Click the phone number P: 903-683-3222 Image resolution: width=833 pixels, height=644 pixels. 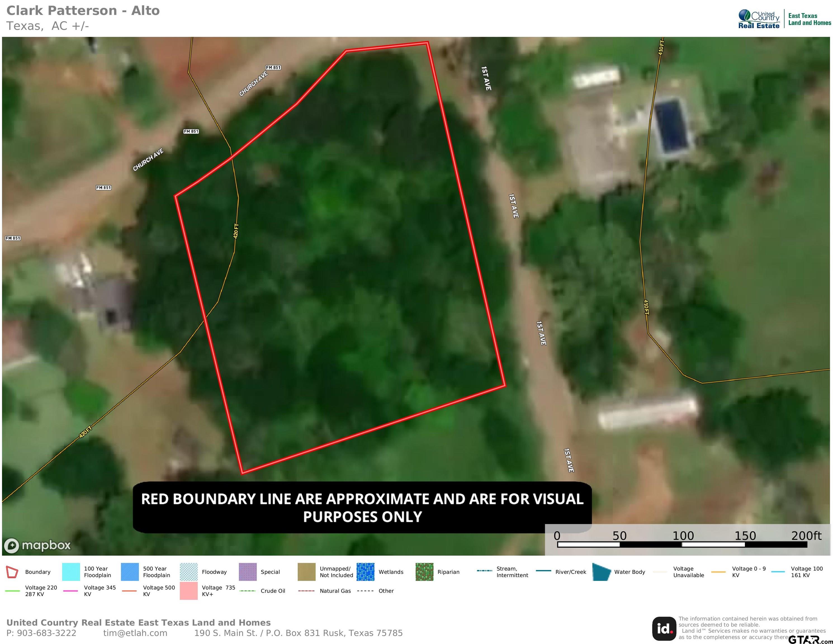[x=41, y=633]
